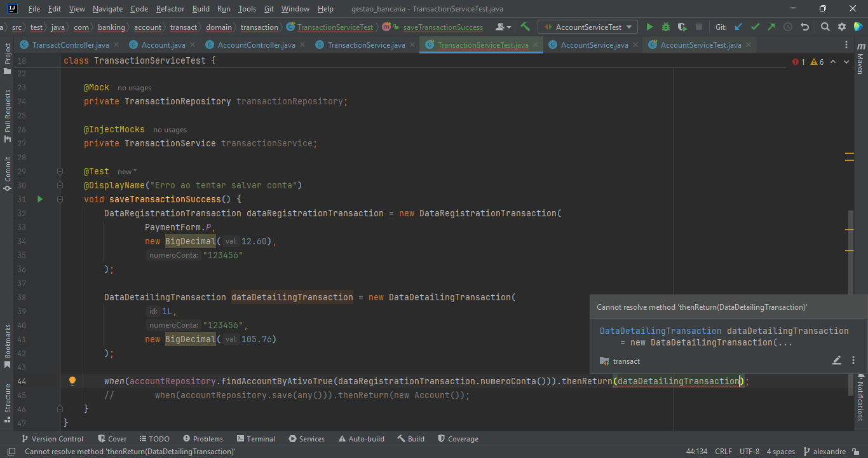Screen dimensions: 868x458
Task: Show Git history clock icon
Action: (x=788, y=27)
